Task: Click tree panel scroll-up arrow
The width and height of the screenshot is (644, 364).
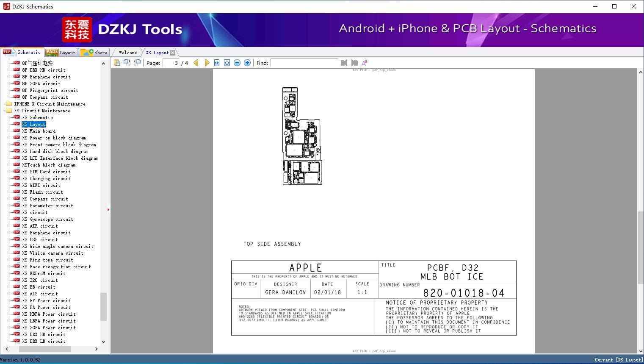Action: click(x=103, y=64)
